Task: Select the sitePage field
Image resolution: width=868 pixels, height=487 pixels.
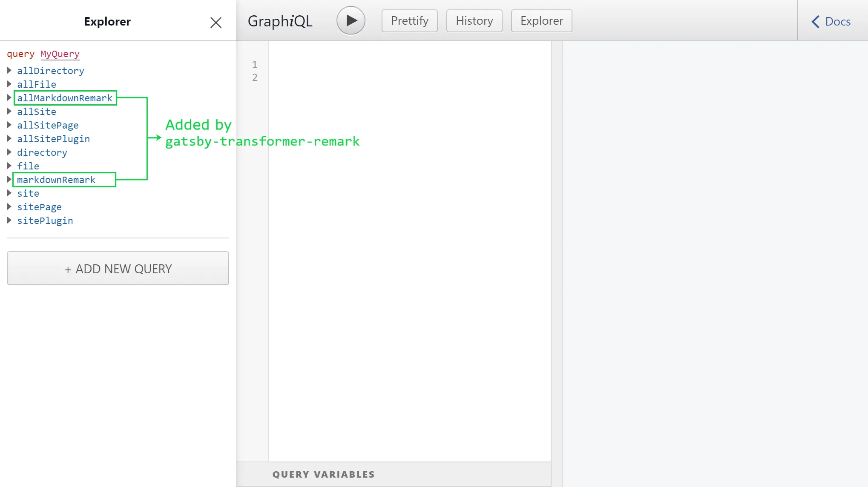Action: pos(39,207)
